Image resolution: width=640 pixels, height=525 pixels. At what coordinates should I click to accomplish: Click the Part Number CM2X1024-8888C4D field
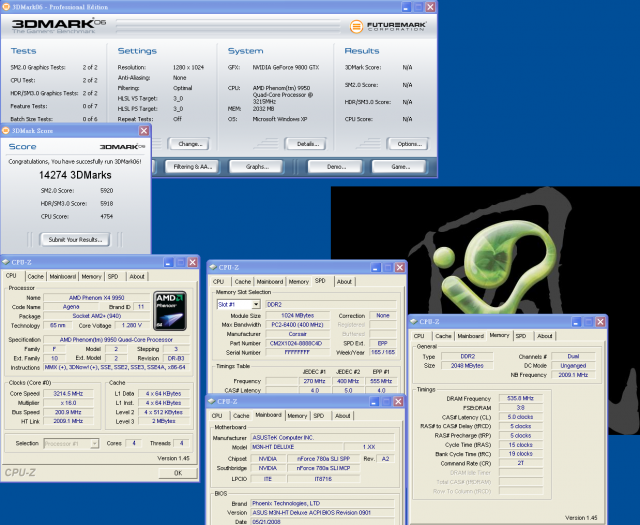tap(297, 343)
